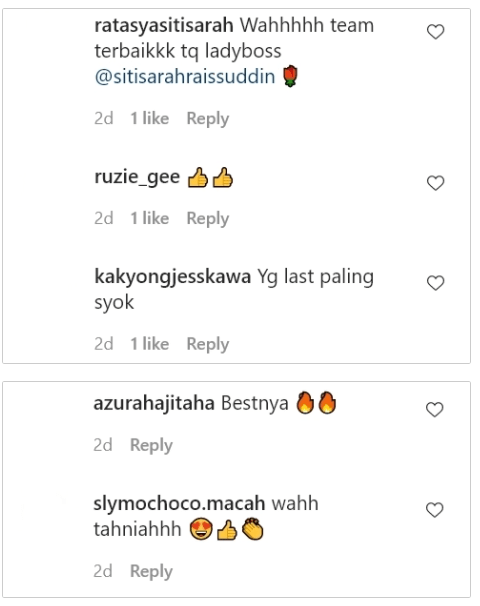This screenshot has width=480, height=606.
Task: Reply to slymochoco.macah's tahniahhh comment
Action: [x=151, y=571]
